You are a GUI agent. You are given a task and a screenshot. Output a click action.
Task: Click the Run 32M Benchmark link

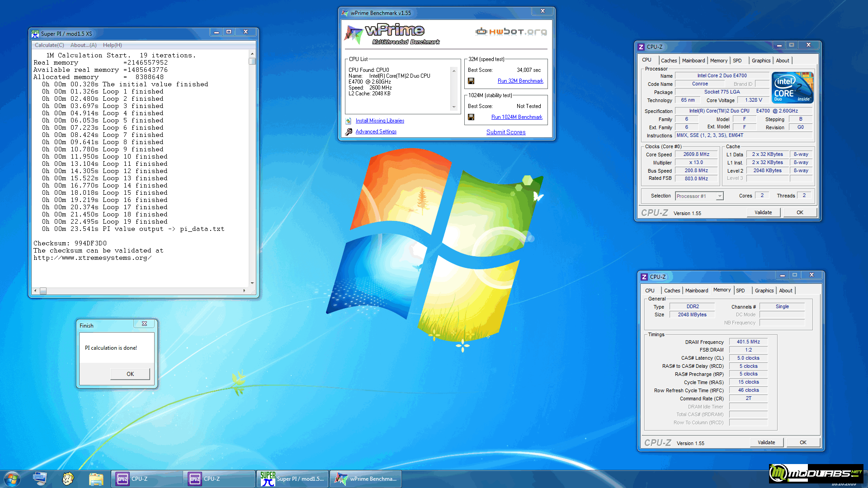pyautogui.click(x=520, y=81)
